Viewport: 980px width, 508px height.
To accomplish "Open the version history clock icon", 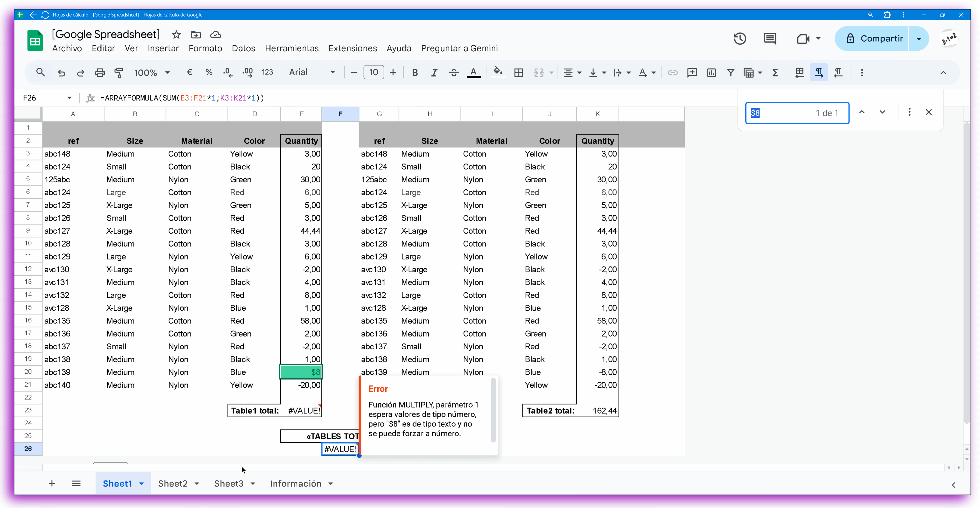I will click(740, 39).
